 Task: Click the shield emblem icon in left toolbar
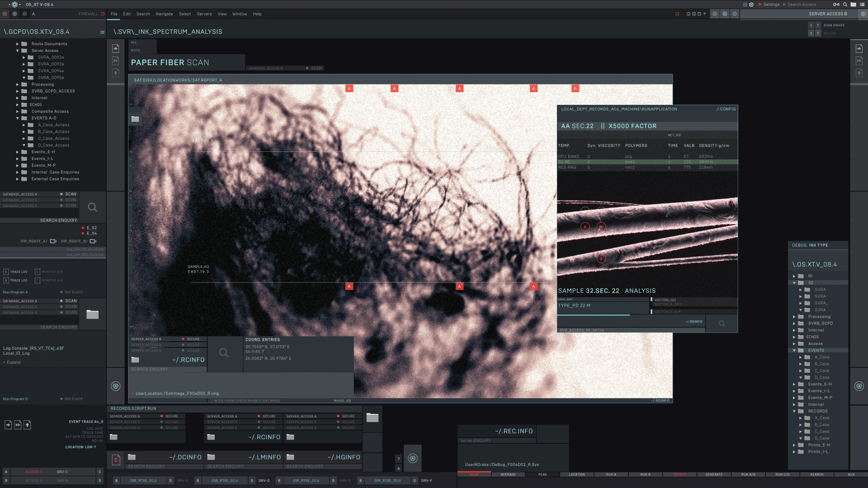click(x=116, y=386)
